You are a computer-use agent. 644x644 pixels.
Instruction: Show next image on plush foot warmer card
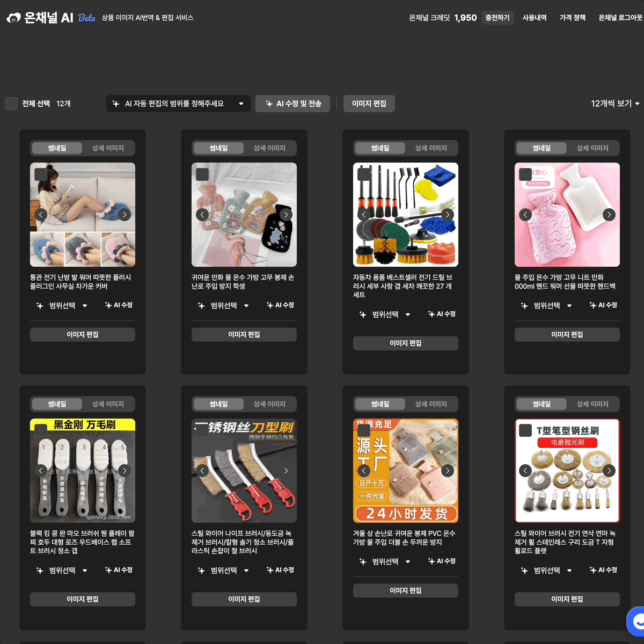[125, 215]
